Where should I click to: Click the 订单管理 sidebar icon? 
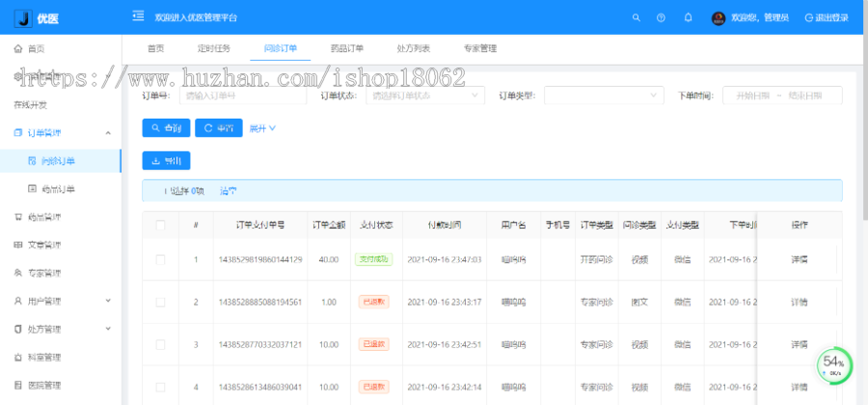[x=18, y=133]
